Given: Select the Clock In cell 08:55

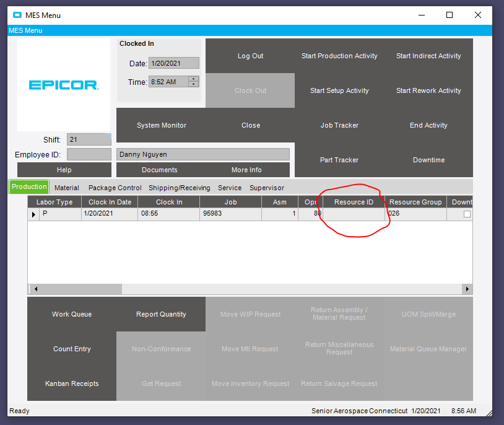Looking at the screenshot, I should click(x=169, y=214).
